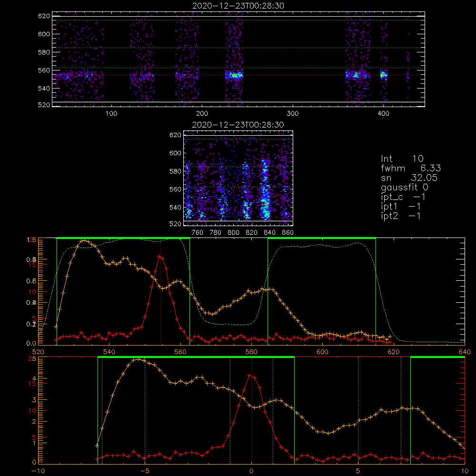Click x-axis tick label 200

(202, 114)
